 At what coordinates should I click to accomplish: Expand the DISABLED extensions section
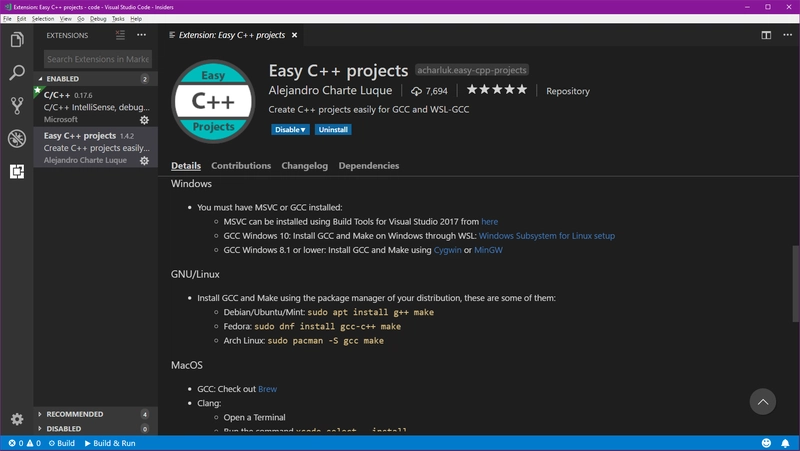(x=64, y=429)
